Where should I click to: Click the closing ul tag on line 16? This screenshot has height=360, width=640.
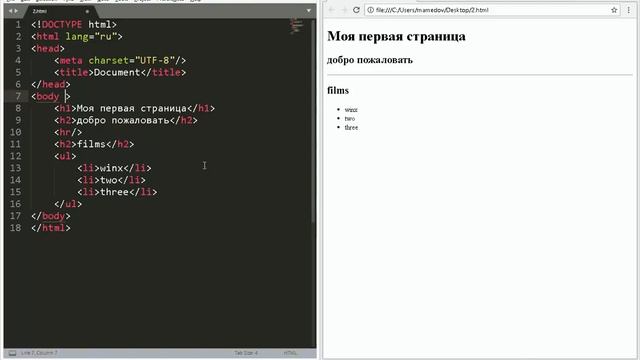pyautogui.click(x=68, y=204)
